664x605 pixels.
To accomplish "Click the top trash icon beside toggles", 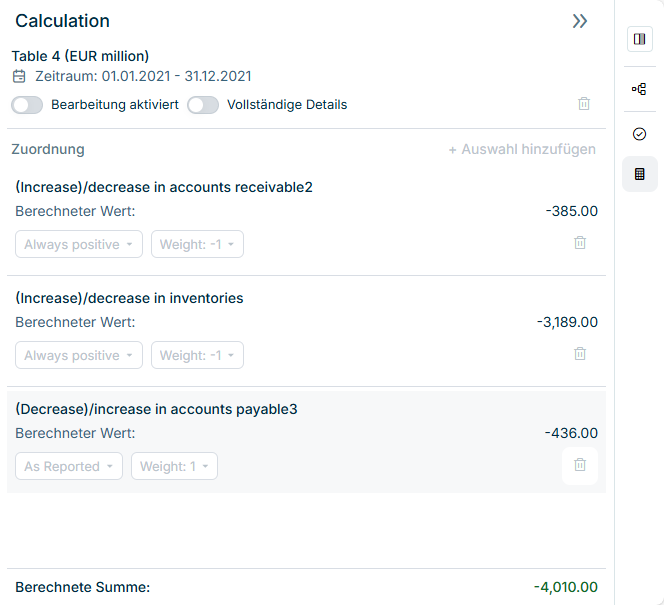I will pos(584,104).
